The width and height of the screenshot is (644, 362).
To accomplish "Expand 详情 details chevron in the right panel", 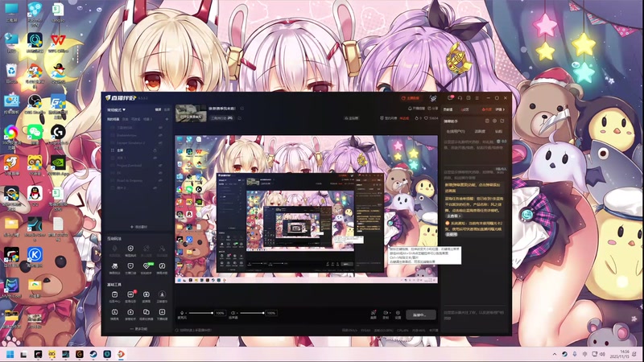I will [500, 109].
